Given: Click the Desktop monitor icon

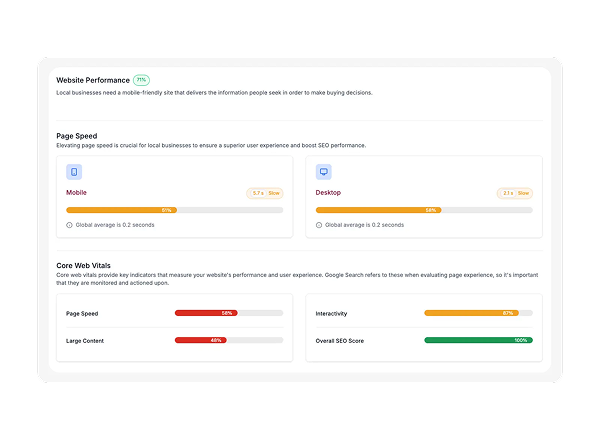Looking at the screenshot, I should click(x=323, y=172).
